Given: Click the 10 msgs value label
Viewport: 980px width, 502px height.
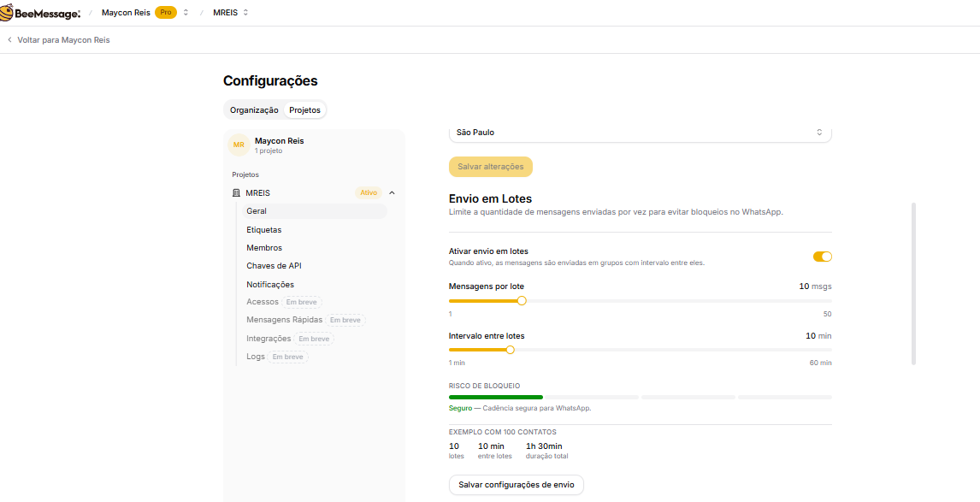Looking at the screenshot, I should (816, 286).
